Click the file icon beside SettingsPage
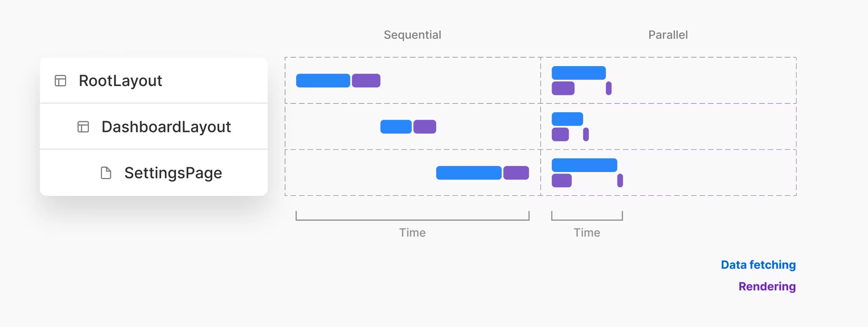The height and width of the screenshot is (327, 868). coord(106,173)
